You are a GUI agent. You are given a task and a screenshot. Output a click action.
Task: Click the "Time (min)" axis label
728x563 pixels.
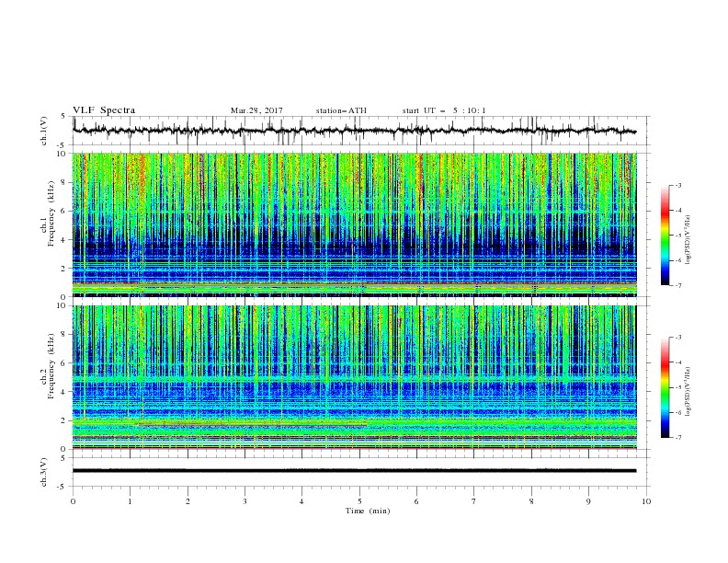point(368,511)
